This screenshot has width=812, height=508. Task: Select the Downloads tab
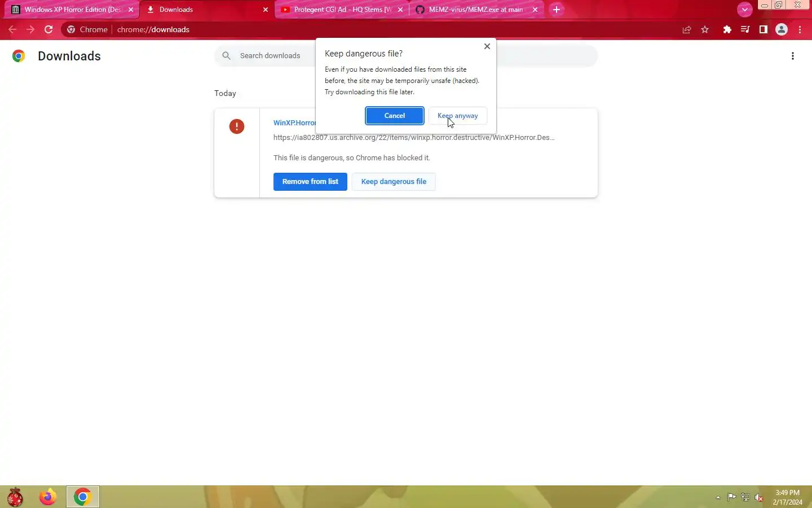pos(206,10)
